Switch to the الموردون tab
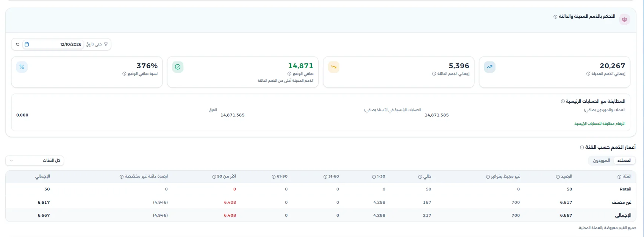This screenshot has width=644, height=237. coord(601,161)
